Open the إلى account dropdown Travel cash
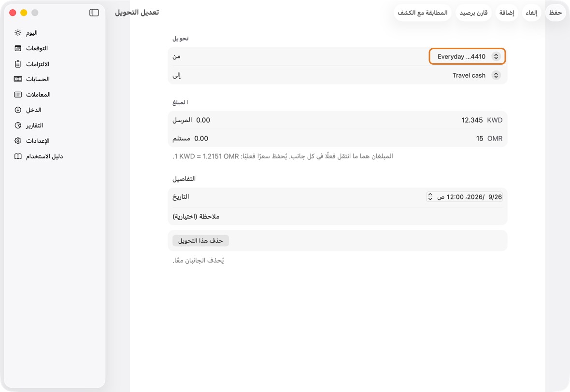Viewport: 570px width, 392px height. pyautogui.click(x=476, y=75)
